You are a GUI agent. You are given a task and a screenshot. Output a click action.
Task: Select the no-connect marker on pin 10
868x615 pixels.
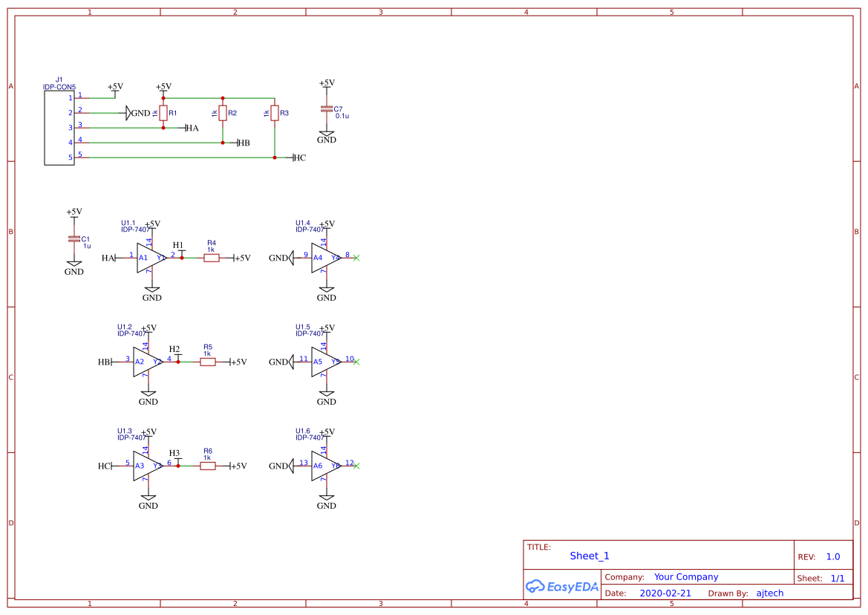coord(355,362)
